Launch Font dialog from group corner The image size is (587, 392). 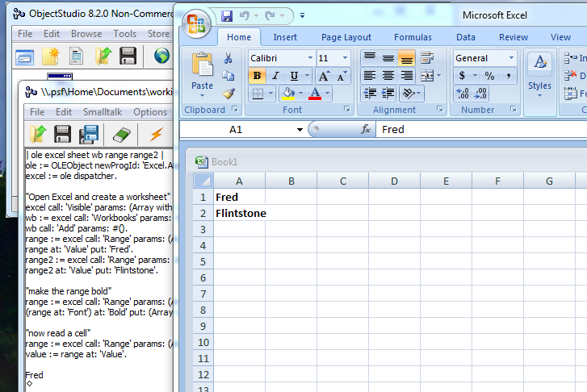pos(346,109)
